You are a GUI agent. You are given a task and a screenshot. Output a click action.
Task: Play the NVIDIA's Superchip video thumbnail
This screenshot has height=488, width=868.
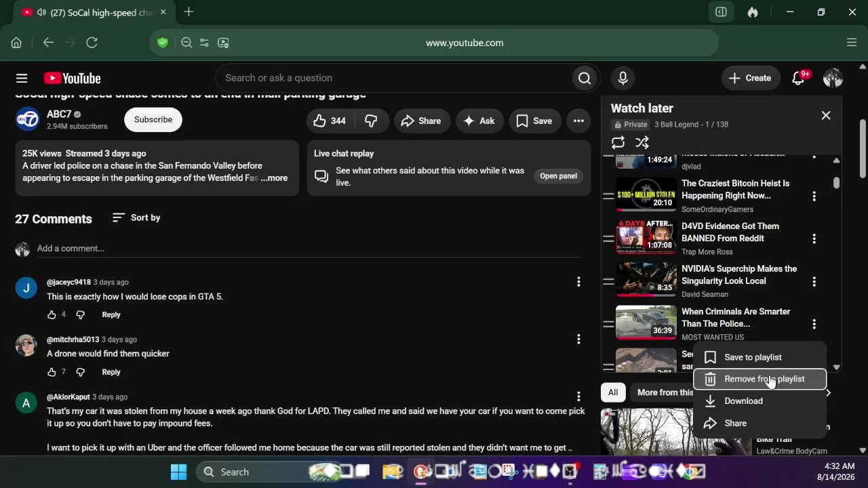646,280
